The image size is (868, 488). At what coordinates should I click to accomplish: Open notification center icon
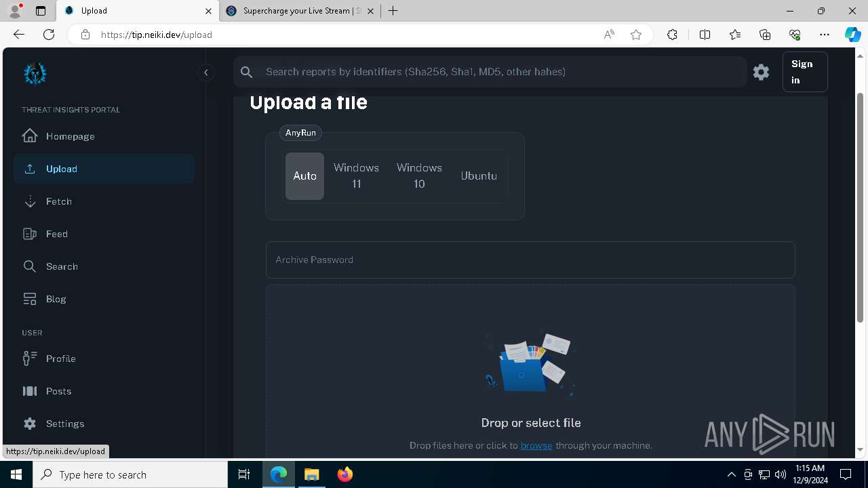(846, 474)
